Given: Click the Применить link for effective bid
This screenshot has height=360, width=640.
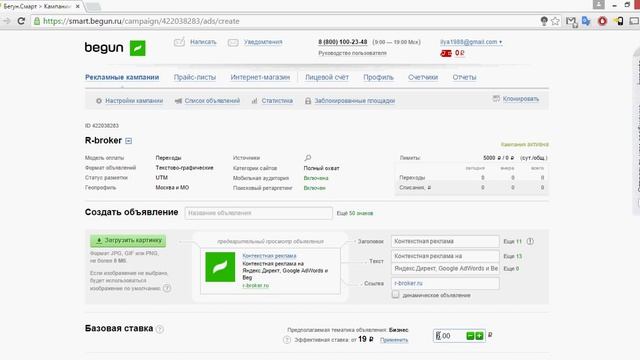Looking at the screenshot, I should coord(394,340).
